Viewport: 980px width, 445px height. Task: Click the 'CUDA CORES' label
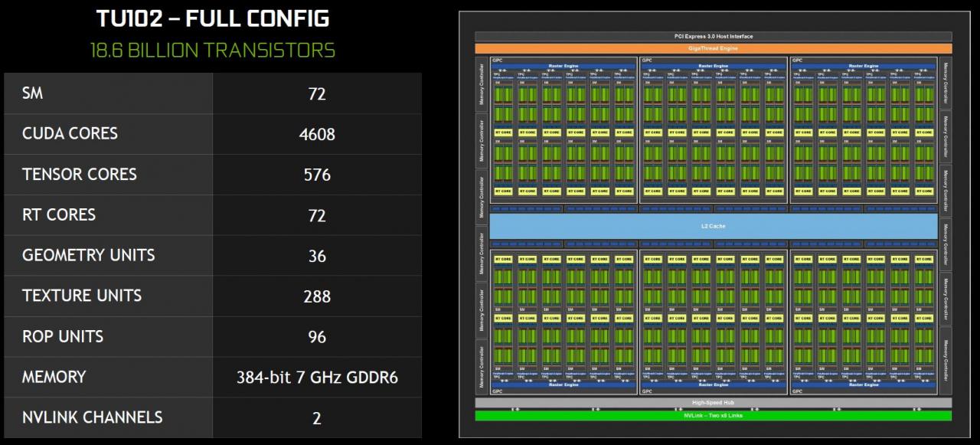pyautogui.click(x=70, y=133)
